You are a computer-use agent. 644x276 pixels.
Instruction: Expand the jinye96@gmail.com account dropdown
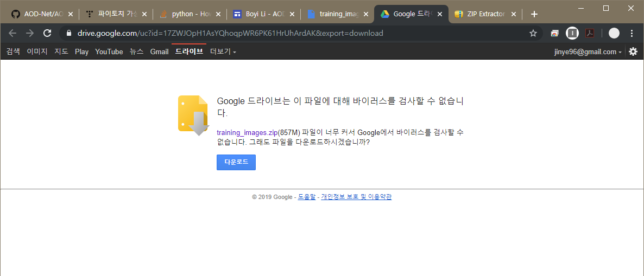coord(588,52)
